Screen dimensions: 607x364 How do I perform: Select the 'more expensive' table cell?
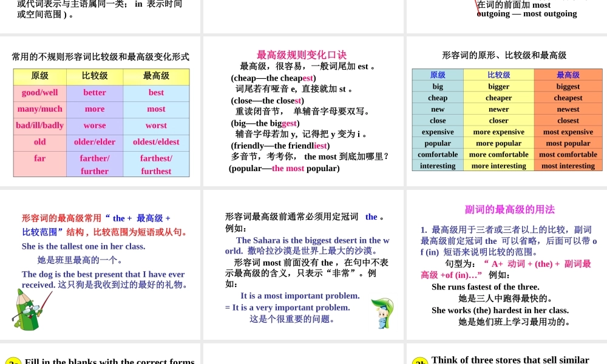click(498, 132)
